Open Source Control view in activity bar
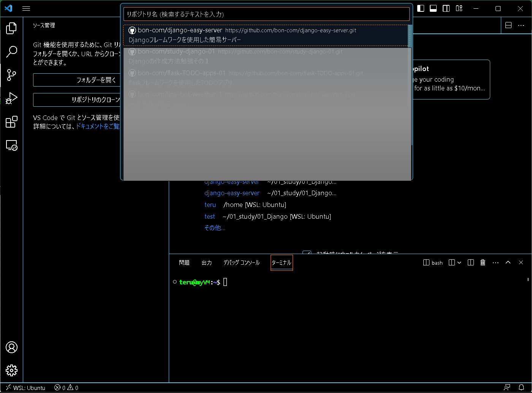 coord(11,75)
